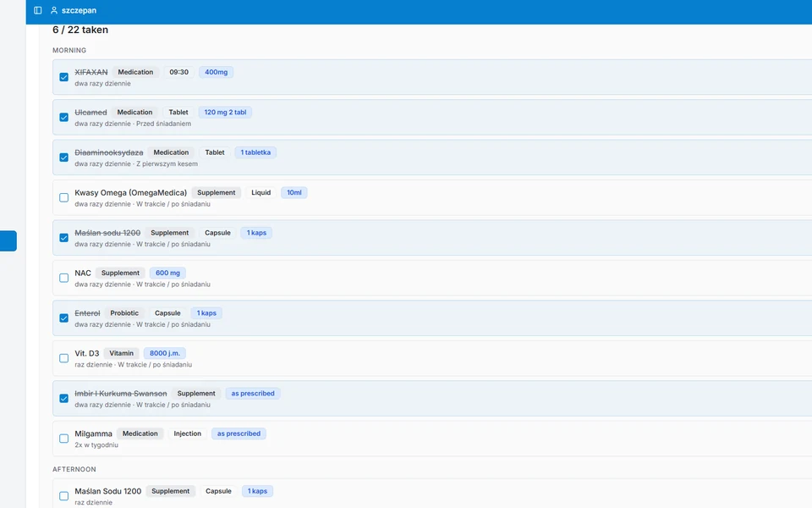The height and width of the screenshot is (508, 812).
Task: Open the szczepan user profile
Action: coord(74,10)
